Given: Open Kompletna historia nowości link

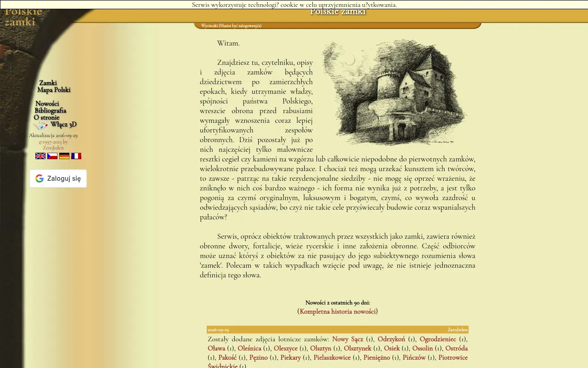Looking at the screenshot, I should (x=338, y=311).
